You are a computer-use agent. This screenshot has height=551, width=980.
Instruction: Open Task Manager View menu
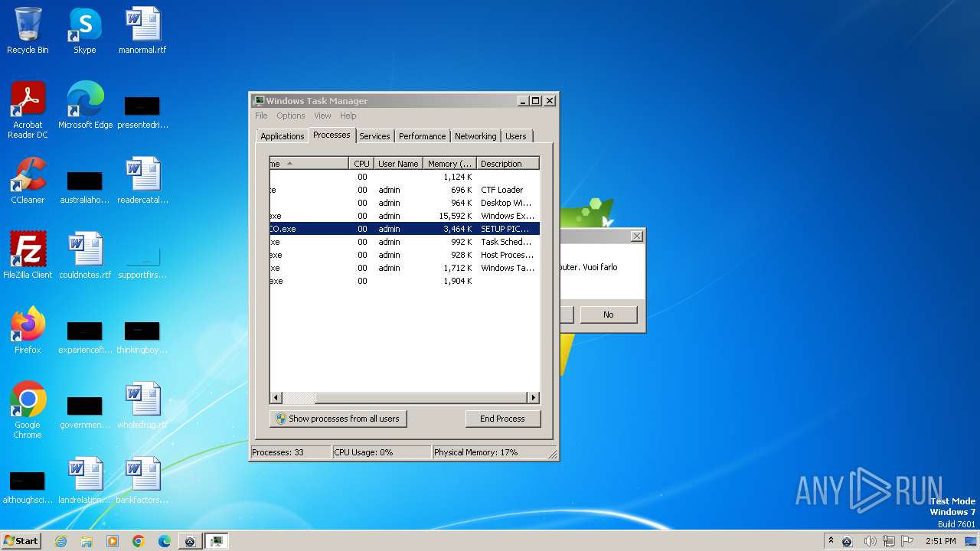coord(322,116)
